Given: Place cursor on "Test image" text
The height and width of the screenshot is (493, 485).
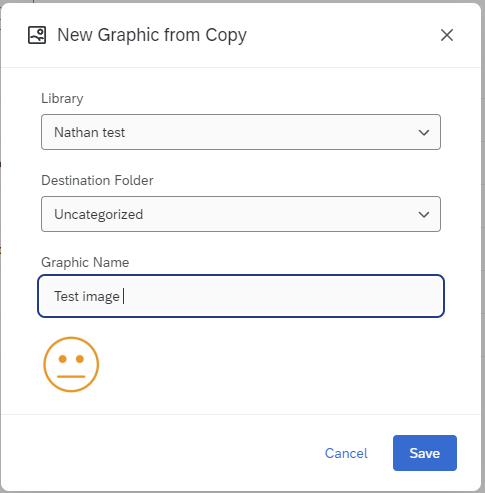Looking at the screenshot, I should click(x=87, y=296).
